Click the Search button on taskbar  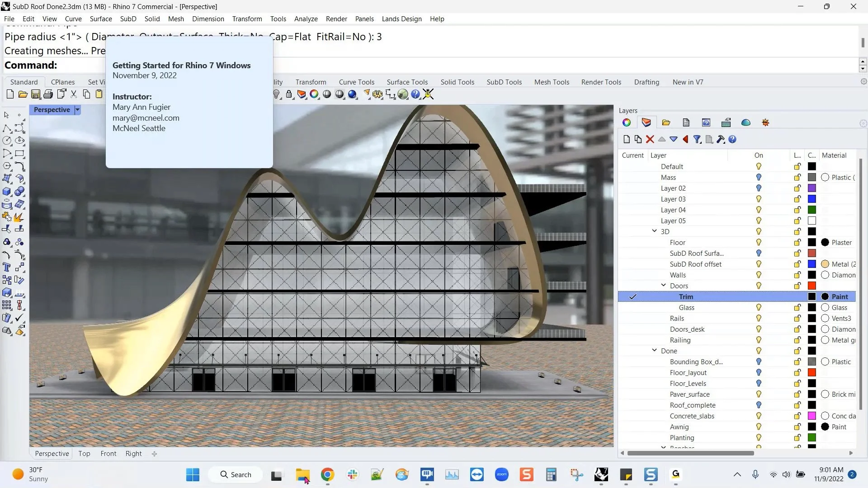pyautogui.click(x=235, y=474)
